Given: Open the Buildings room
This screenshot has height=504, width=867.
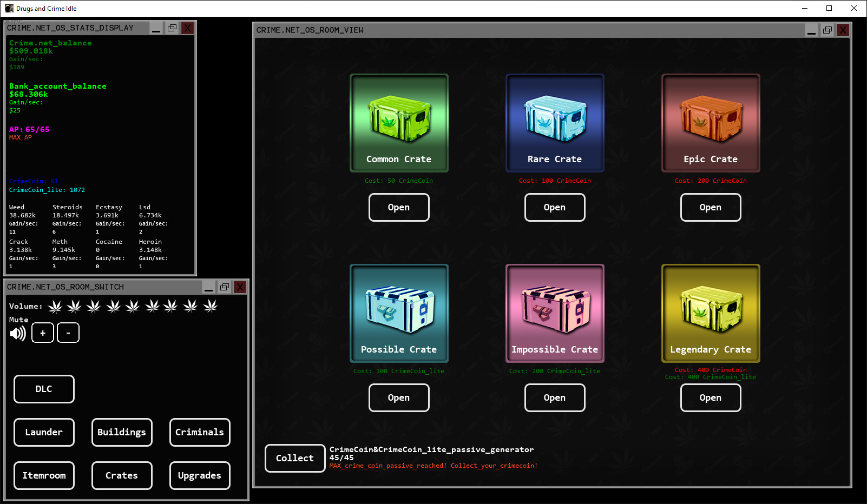Looking at the screenshot, I should 122,432.
